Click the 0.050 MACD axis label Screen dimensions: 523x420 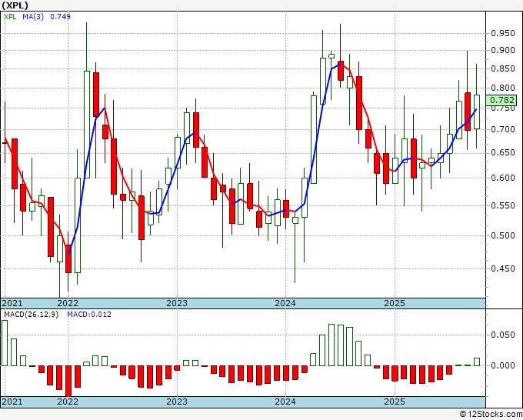pyautogui.click(x=503, y=335)
